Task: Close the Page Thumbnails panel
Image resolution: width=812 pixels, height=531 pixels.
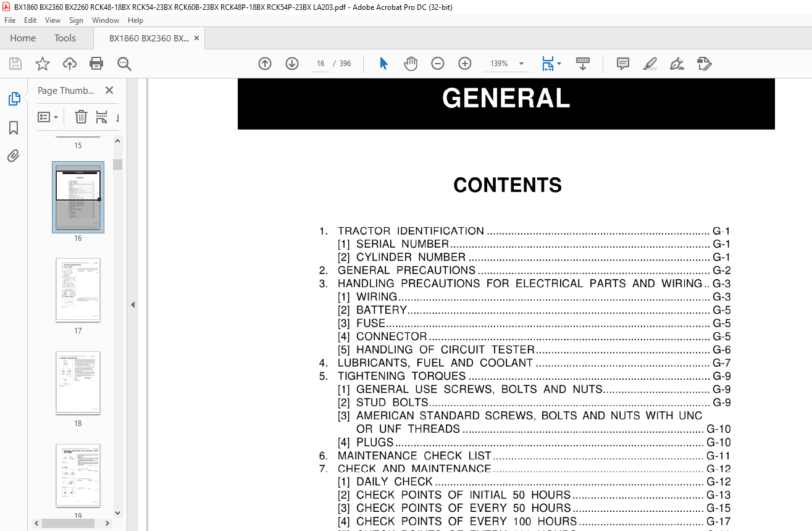Action: [x=109, y=90]
